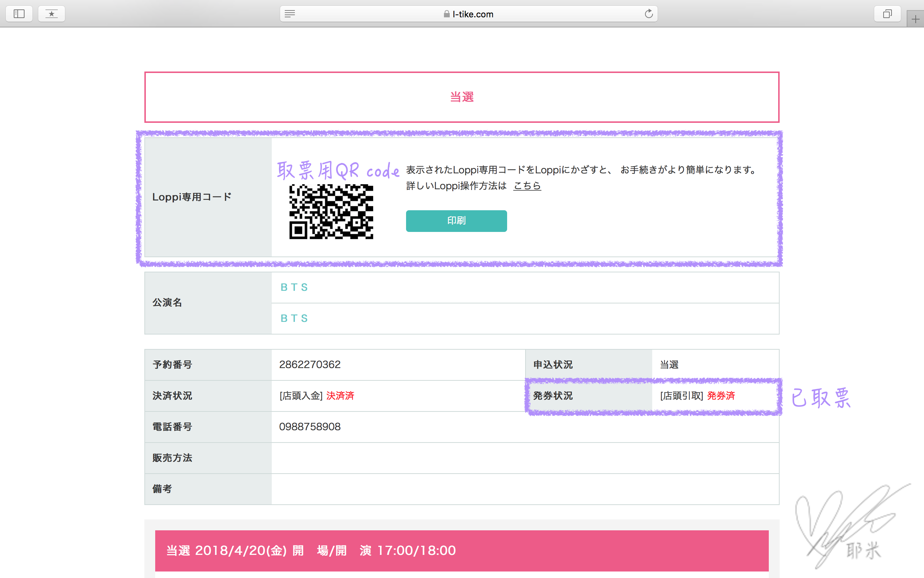Click the Loppi専用コード label cell
This screenshot has width=924, height=578.
pos(208,197)
